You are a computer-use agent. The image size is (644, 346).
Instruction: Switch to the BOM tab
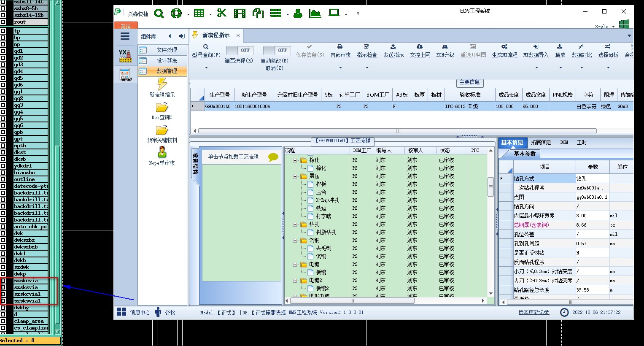click(x=564, y=143)
